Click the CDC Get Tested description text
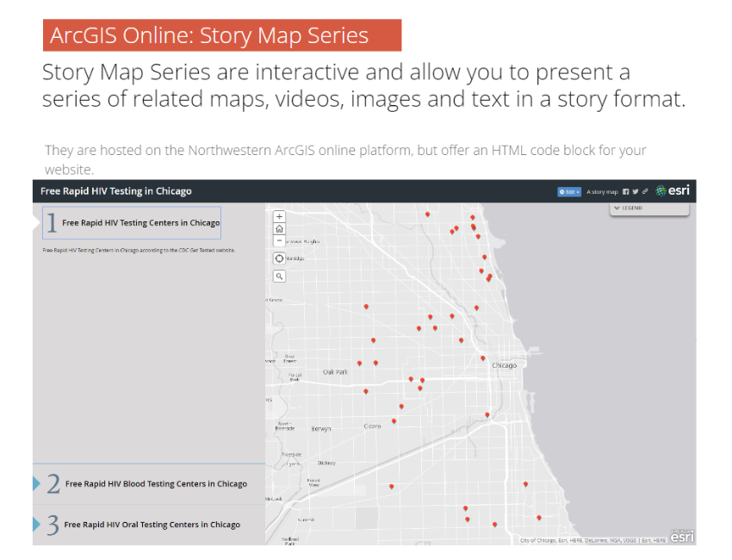Viewport: 732px width, 560px height. click(139, 251)
